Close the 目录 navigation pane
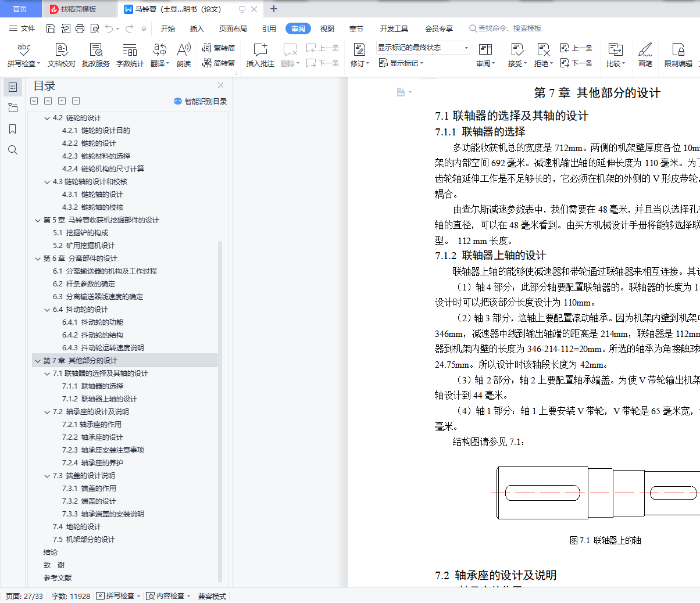Screen dimensions: 700x603 [x=220, y=85]
